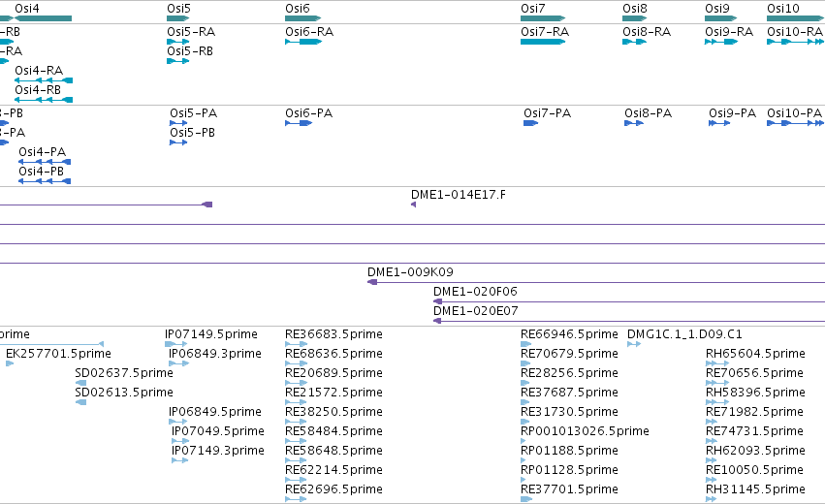Select the Osi7 gene label
This screenshot has height=504, width=825.
pyautogui.click(x=533, y=9)
